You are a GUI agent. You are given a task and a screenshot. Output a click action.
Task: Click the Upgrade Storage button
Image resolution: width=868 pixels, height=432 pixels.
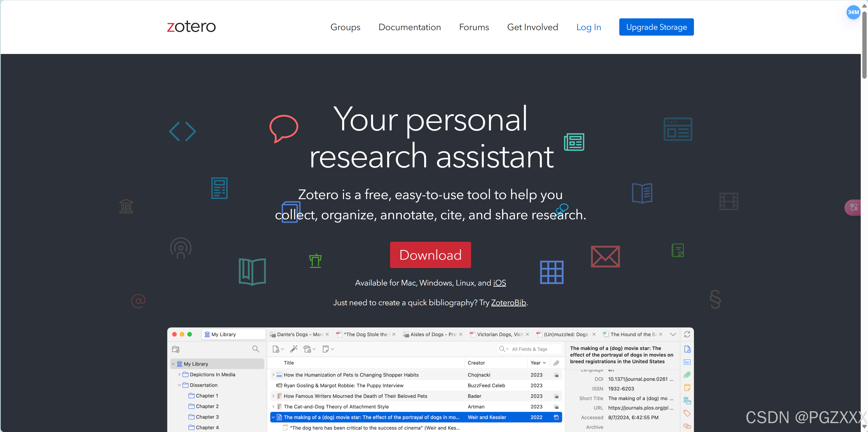[657, 27]
